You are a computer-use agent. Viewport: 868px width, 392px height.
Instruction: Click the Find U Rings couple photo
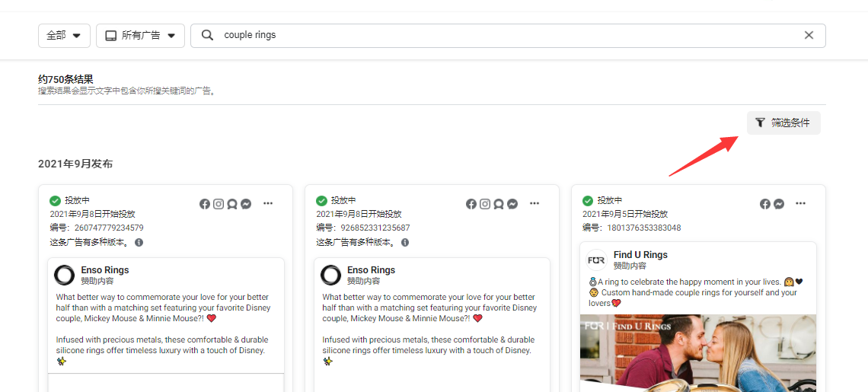pos(698,353)
